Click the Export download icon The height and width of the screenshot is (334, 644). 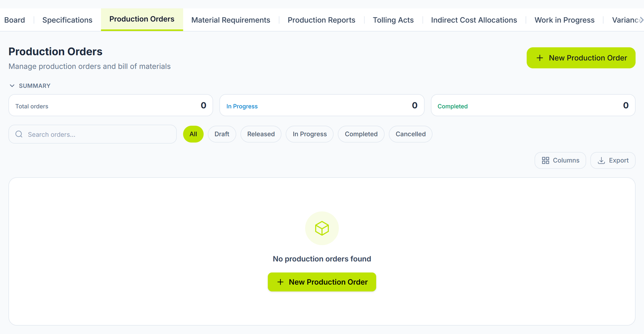click(x=601, y=161)
